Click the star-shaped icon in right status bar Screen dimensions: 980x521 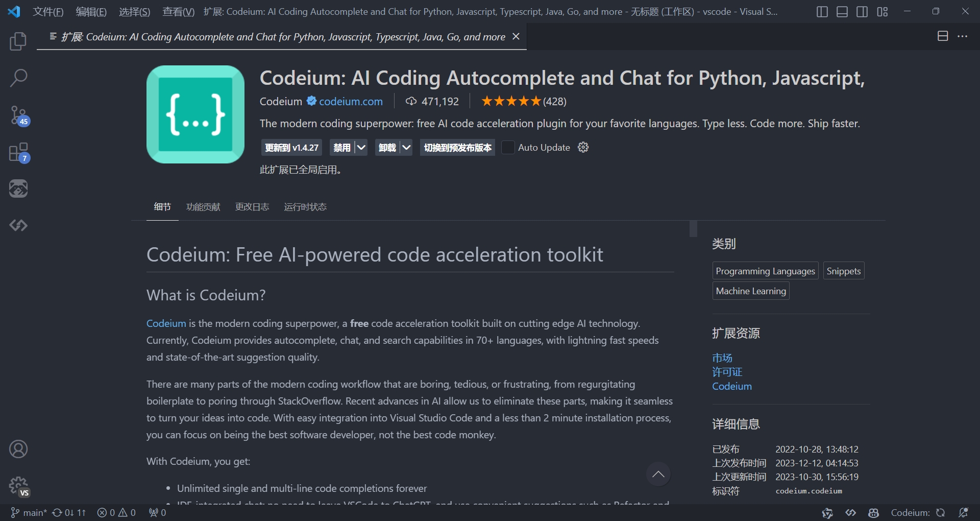coord(827,513)
